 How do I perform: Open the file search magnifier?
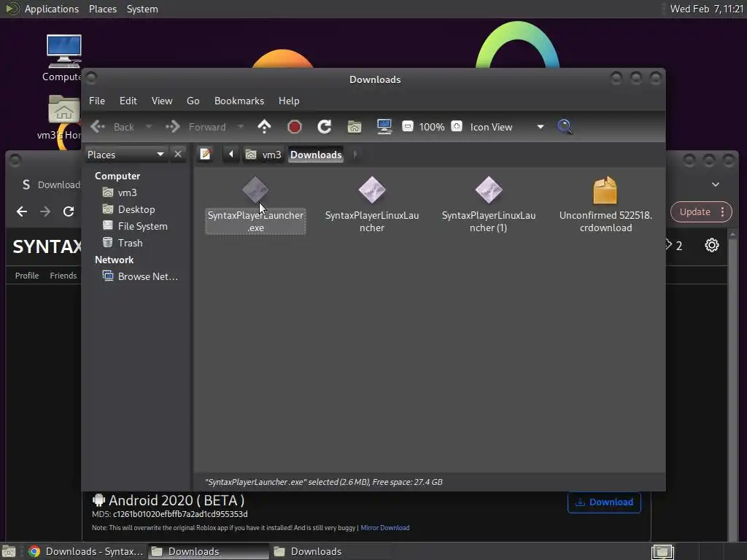565,127
